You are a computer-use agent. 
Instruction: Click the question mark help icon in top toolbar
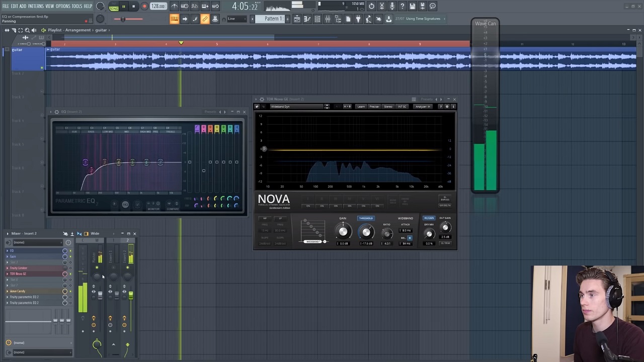(x=402, y=6)
